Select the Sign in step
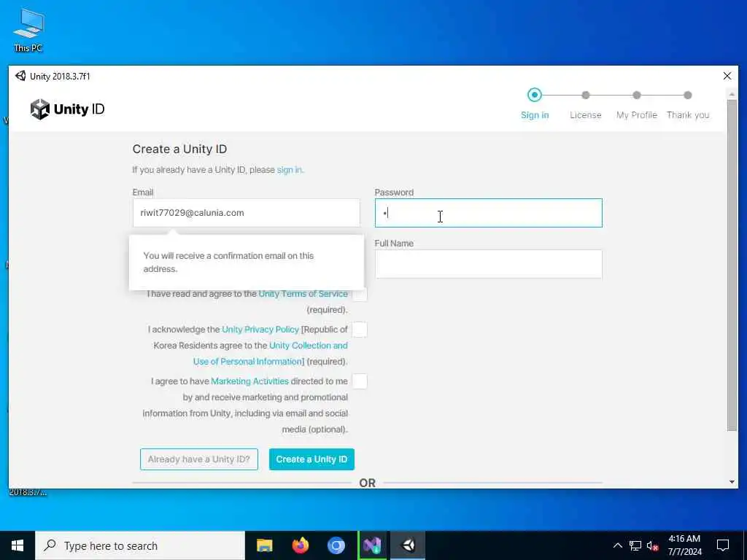 (x=535, y=104)
